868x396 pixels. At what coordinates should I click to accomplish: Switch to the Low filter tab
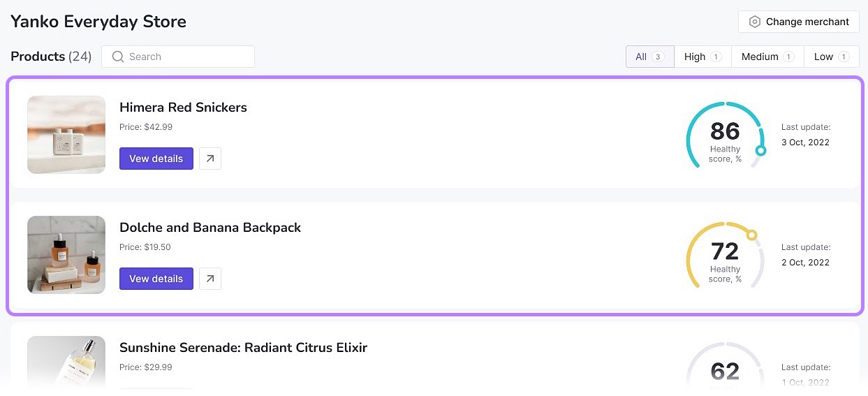831,57
